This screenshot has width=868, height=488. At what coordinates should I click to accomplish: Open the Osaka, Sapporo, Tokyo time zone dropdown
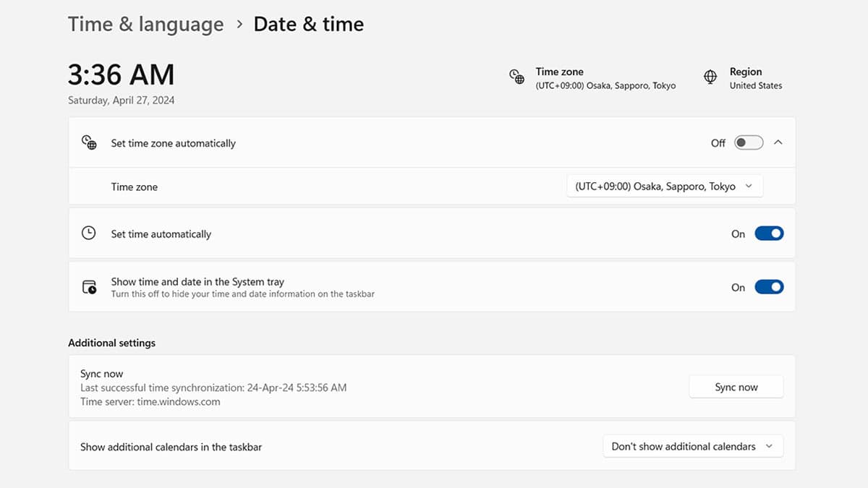coord(664,187)
